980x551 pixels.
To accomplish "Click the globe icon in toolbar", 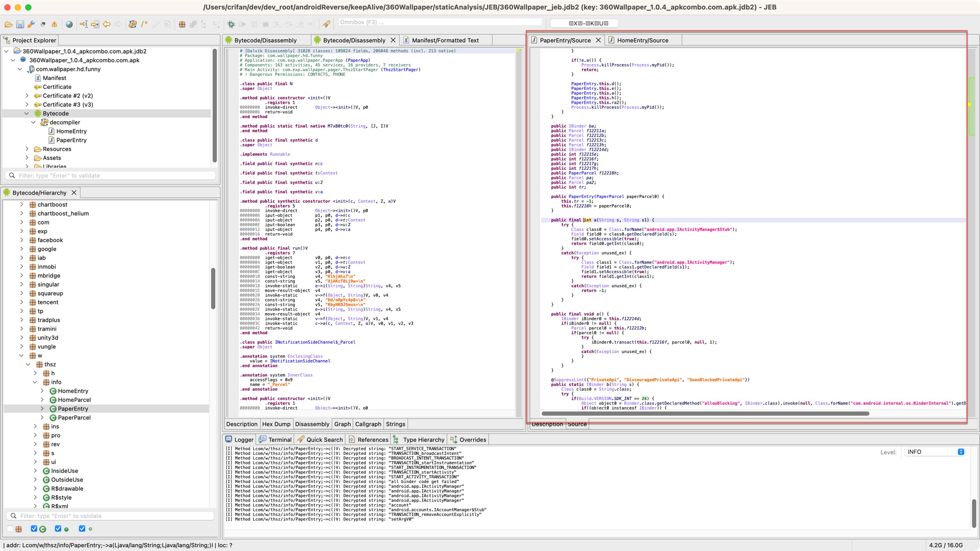I will pyautogui.click(x=69, y=24).
